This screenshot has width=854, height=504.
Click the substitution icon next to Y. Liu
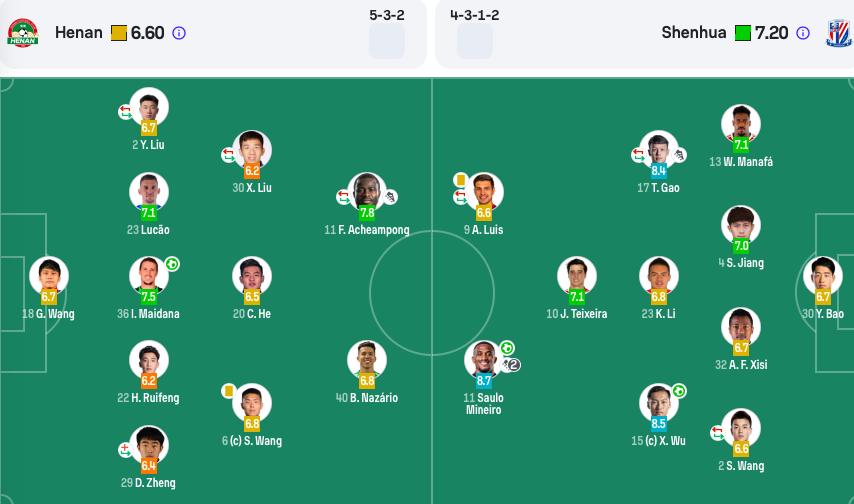click(125, 112)
